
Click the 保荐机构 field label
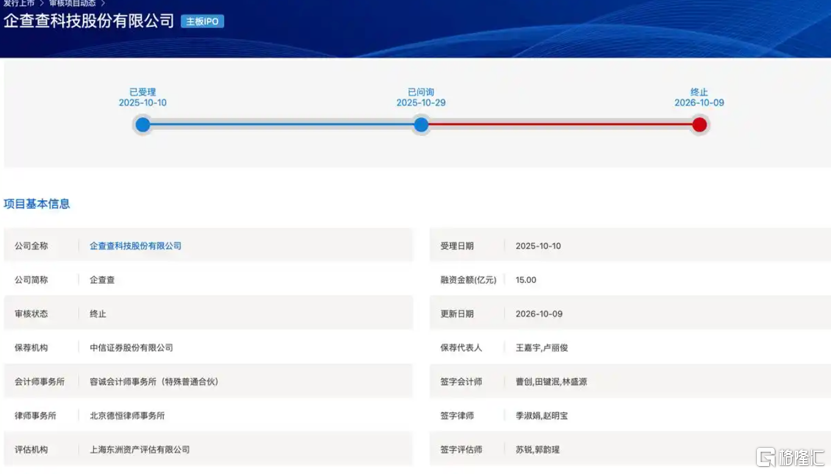tap(31, 348)
